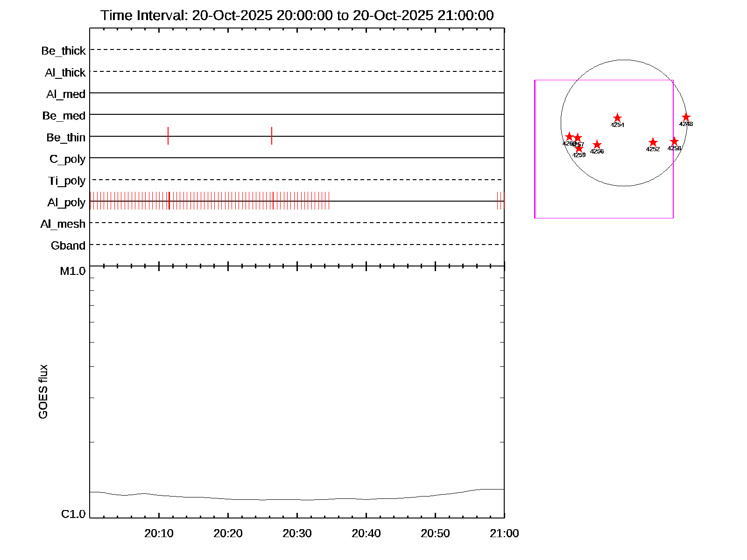Click the GOES flux axis label
The width and height of the screenshot is (747, 560).
point(43,392)
